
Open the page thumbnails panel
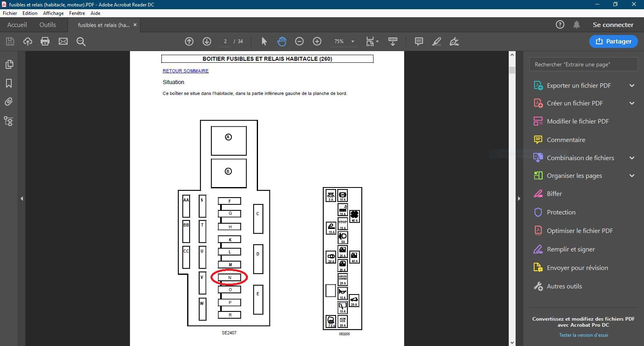pyautogui.click(x=9, y=64)
